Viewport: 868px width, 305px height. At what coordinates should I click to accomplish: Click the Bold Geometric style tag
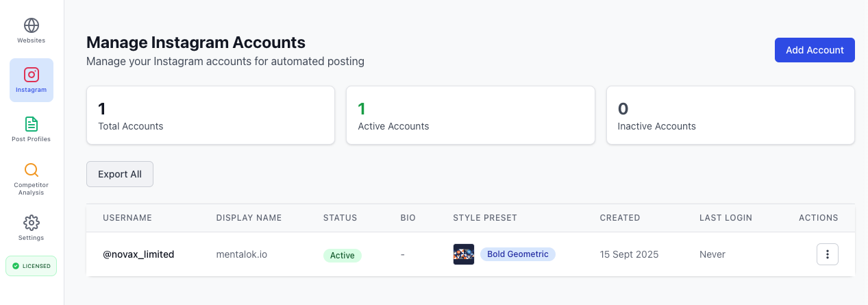(x=518, y=254)
